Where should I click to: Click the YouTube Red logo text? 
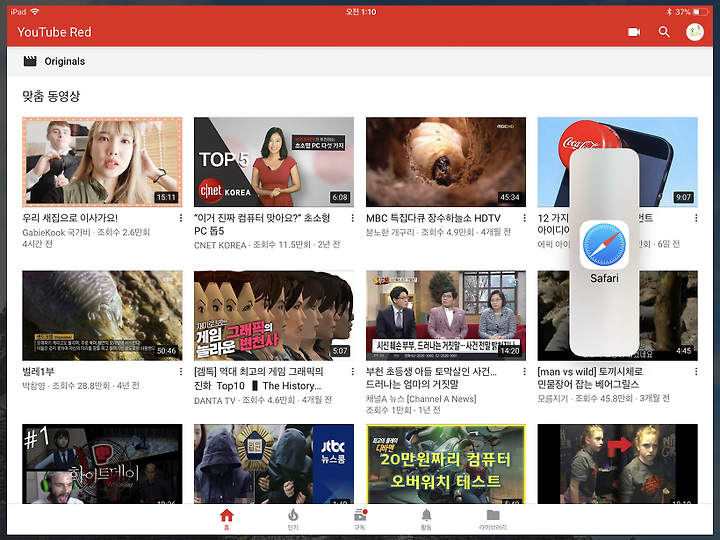pyautogui.click(x=54, y=32)
